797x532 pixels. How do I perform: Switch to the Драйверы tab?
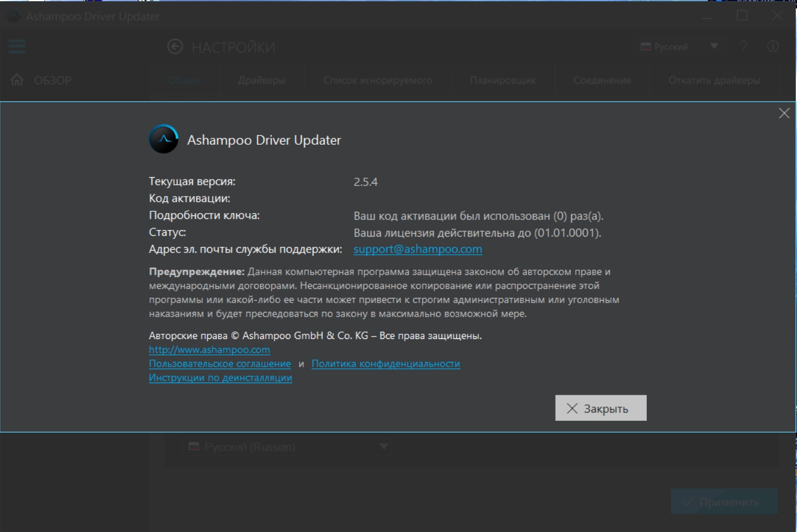click(x=262, y=80)
